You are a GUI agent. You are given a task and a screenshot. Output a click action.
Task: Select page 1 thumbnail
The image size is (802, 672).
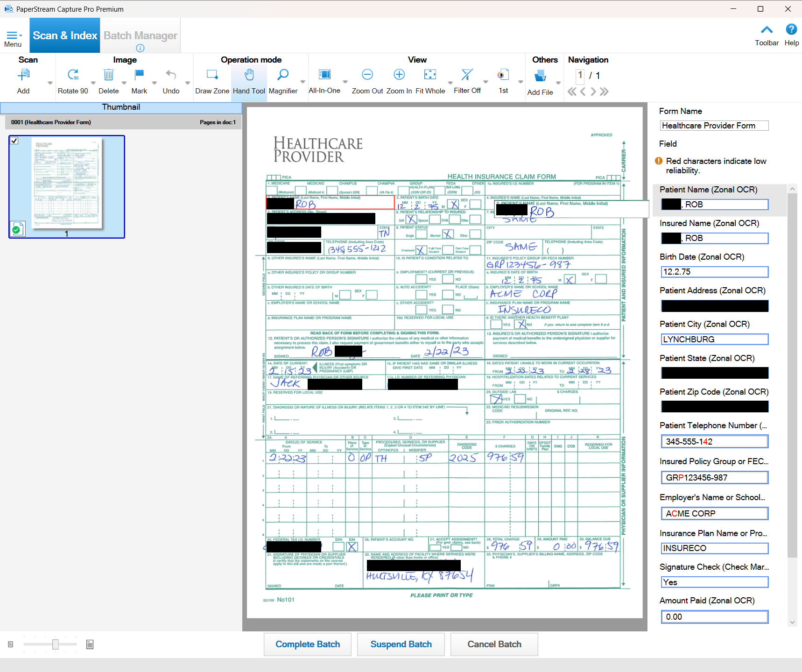pos(67,187)
